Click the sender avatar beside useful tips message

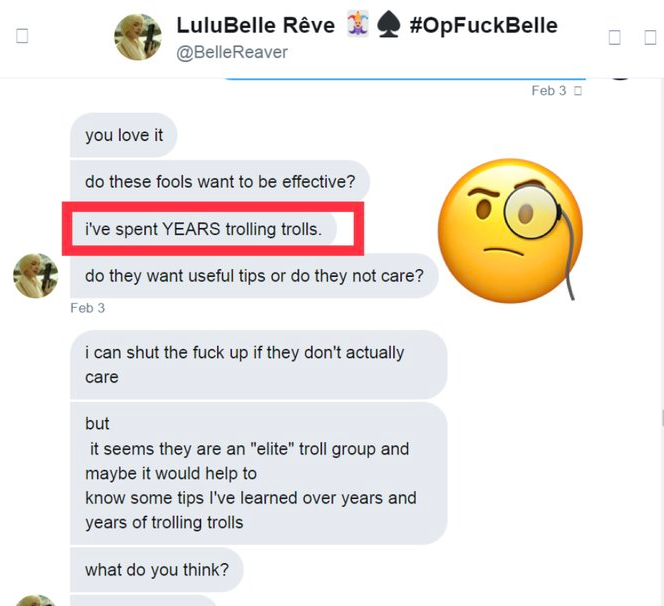tap(36, 276)
